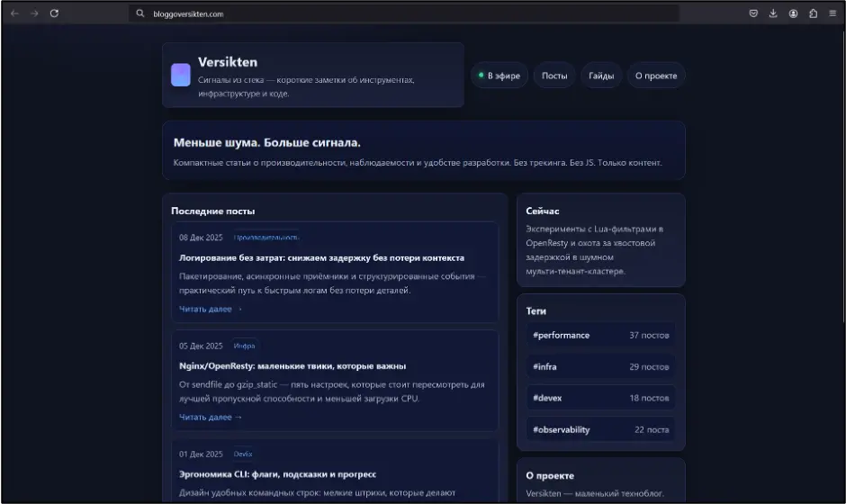Click the 'Меньше шума. Больше сигнала.' headline
The image size is (846, 504).
click(267, 142)
